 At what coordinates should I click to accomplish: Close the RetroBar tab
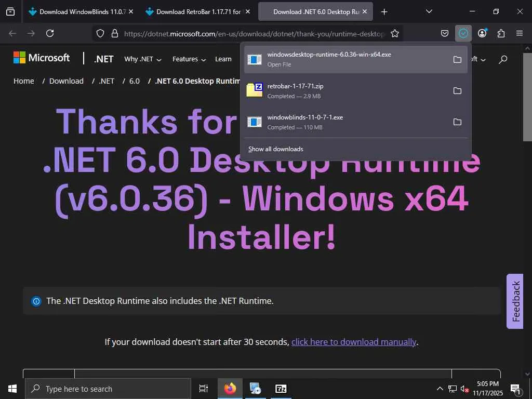click(x=248, y=11)
